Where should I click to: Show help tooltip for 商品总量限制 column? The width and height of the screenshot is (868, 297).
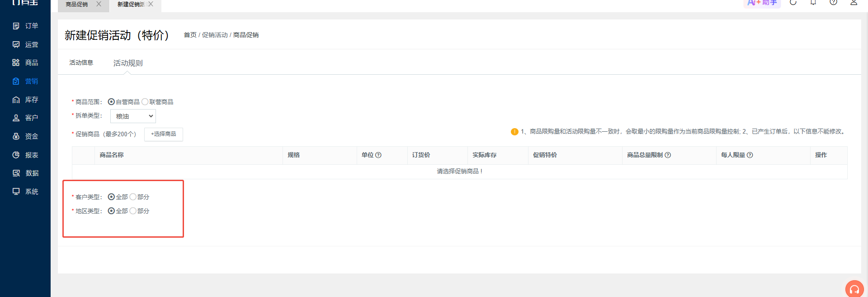tap(668, 155)
